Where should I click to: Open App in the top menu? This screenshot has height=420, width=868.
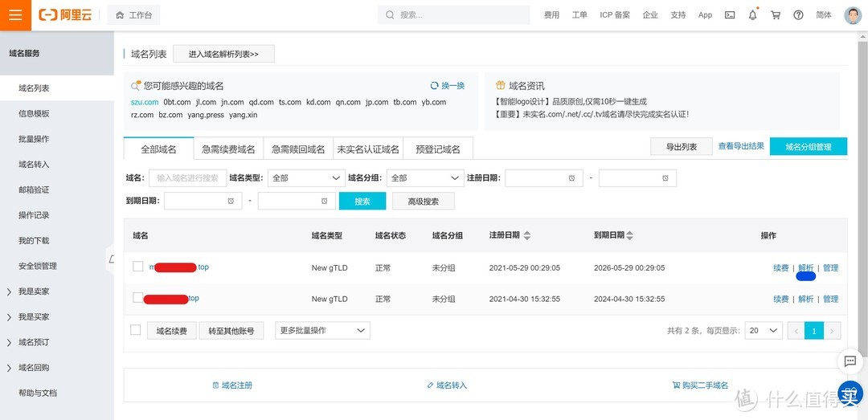(706, 15)
